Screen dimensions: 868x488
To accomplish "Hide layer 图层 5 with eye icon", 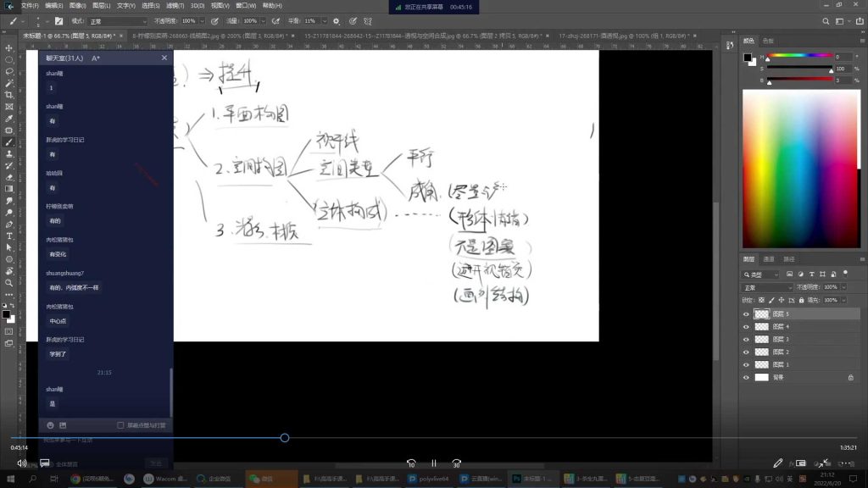I will tap(746, 313).
